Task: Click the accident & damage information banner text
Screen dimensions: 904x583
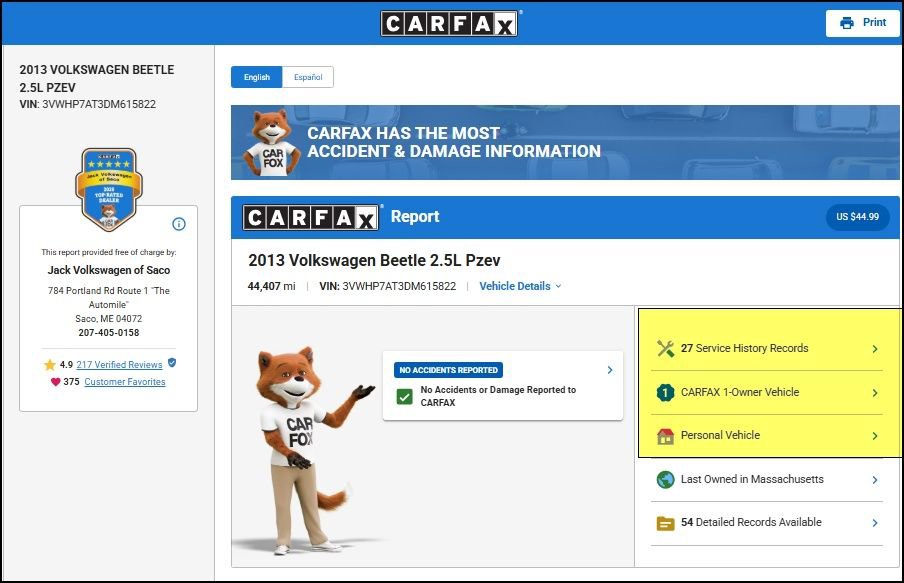Action: 454,142
